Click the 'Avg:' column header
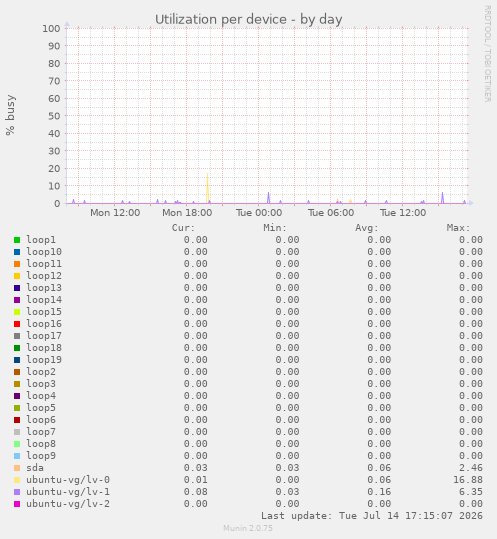The height and width of the screenshot is (539, 497). pos(367,228)
